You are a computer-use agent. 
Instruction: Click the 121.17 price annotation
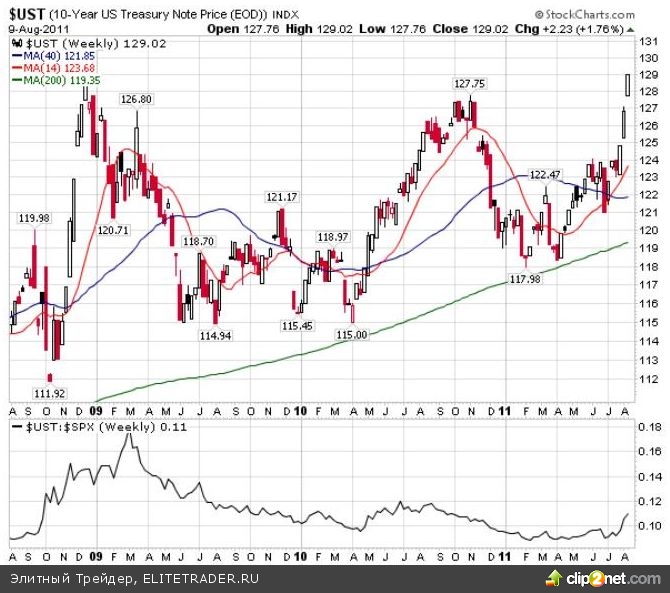pyautogui.click(x=282, y=197)
